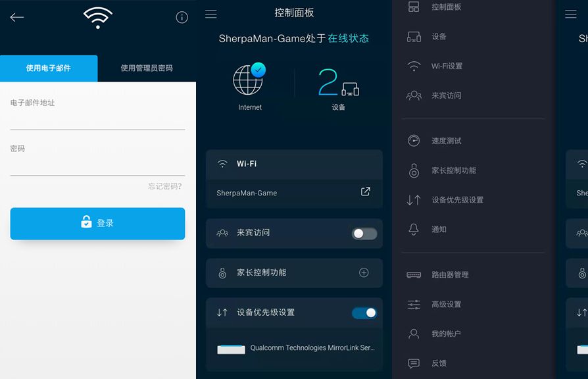Image resolution: width=588 pixels, height=379 pixels.
Task: Tap lock icon on 家长控制功能 card
Action: tap(222, 273)
